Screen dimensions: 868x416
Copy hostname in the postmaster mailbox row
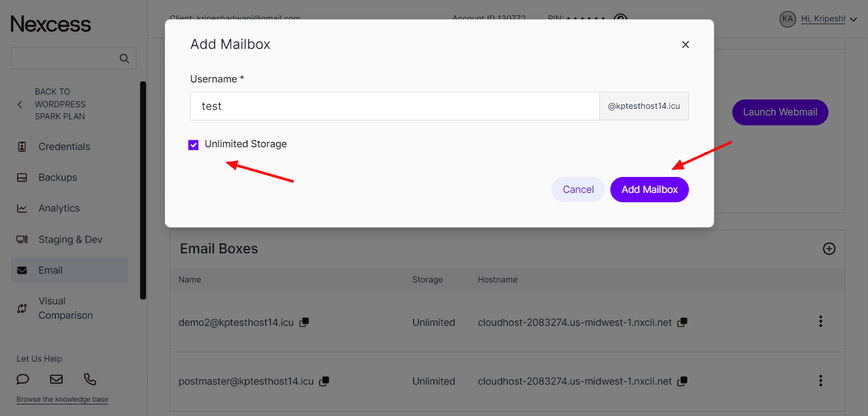682,381
